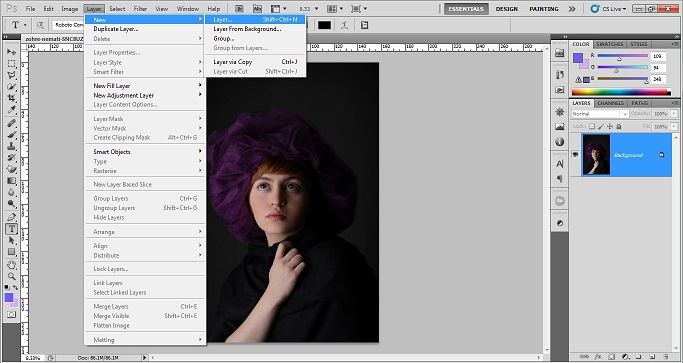Image resolution: width=683 pixels, height=363 pixels.
Task: Choose Layer... in the New submenu
Action: [255, 20]
